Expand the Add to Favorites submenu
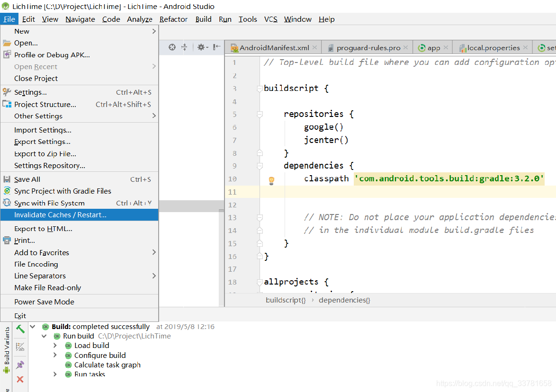 [x=154, y=252]
